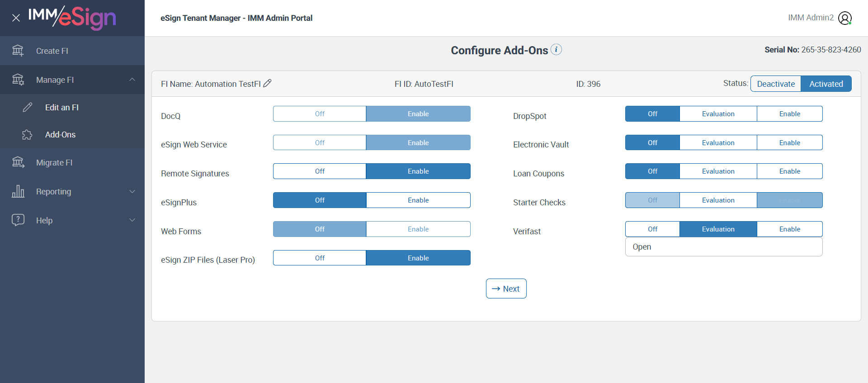Expand the Help menu chevron
This screenshot has height=383, width=868.
coord(132,220)
